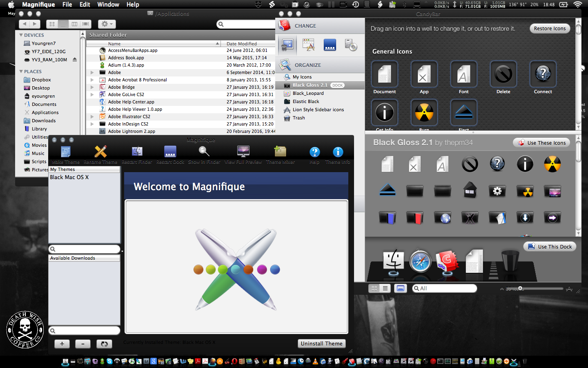Expand the Adobe Acrobat 8 Professional folder
The height and width of the screenshot is (368, 588).
point(92,80)
